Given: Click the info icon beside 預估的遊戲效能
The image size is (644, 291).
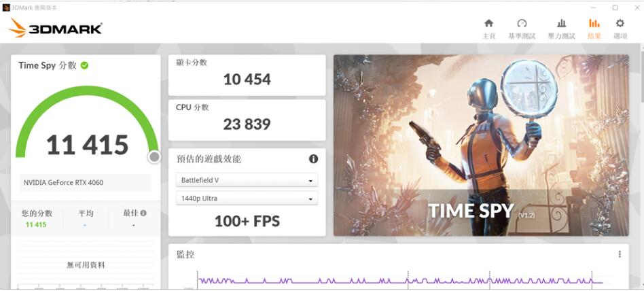Looking at the screenshot, I should (313, 159).
